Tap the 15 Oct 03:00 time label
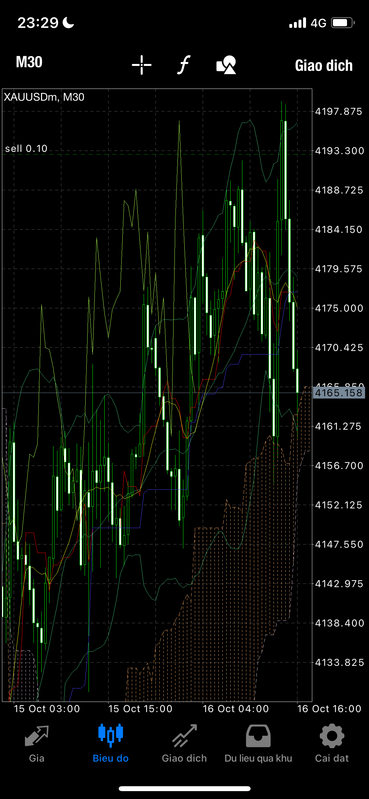369x799 pixels. (46, 709)
